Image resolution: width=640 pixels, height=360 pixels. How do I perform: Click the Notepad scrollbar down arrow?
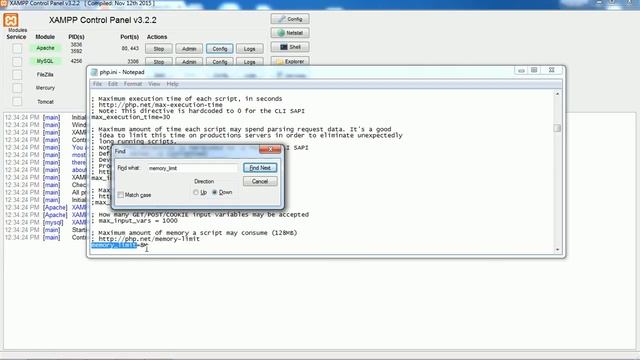click(x=557, y=249)
